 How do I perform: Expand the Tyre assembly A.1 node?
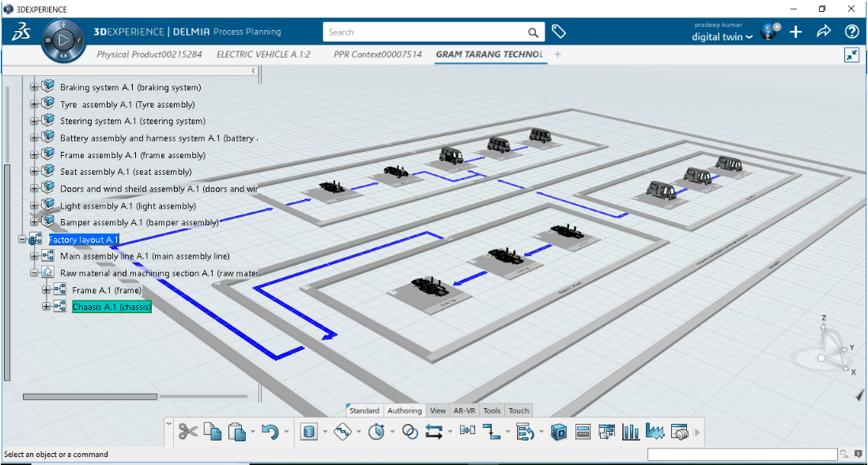(34, 104)
